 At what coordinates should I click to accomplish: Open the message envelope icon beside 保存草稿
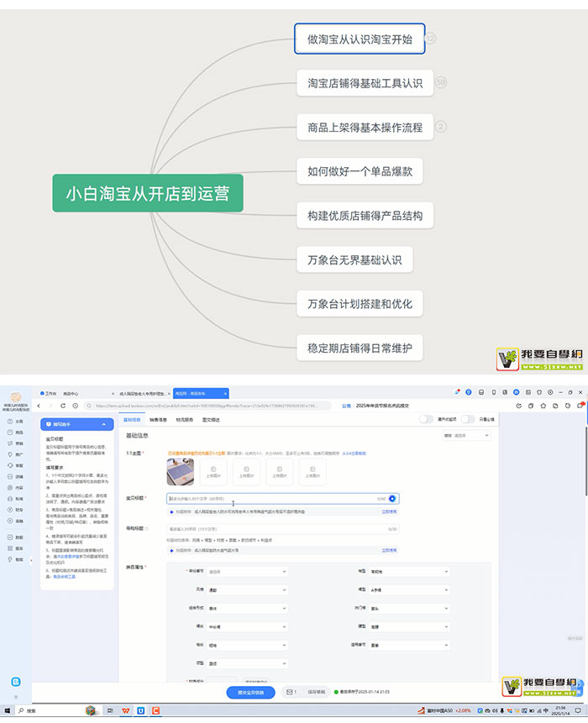click(x=291, y=692)
